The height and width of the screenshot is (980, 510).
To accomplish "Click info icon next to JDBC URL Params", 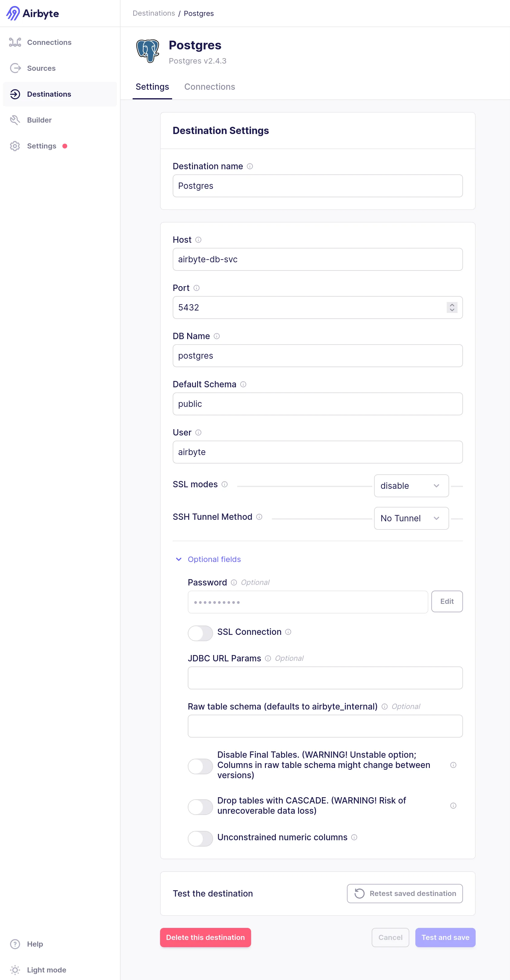I will coord(268,659).
